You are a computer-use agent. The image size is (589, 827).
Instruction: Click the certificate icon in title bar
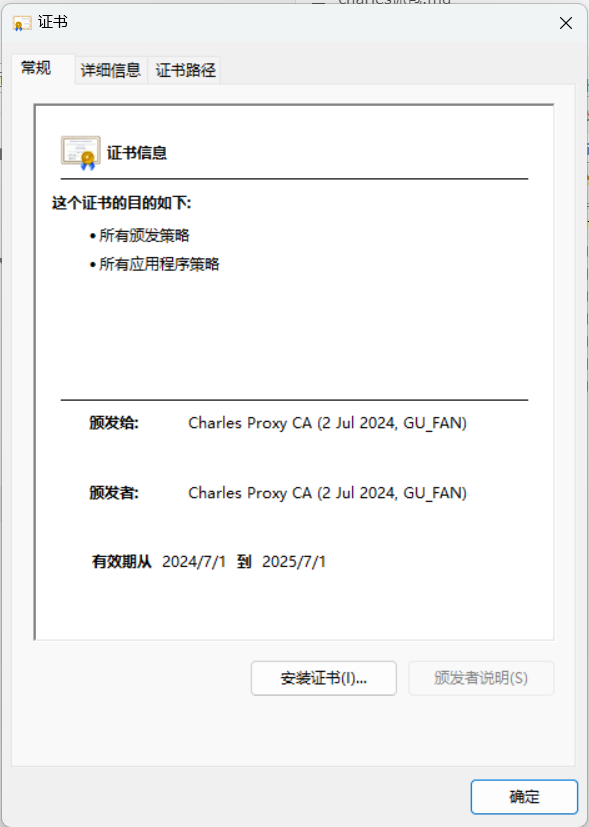click(22, 23)
